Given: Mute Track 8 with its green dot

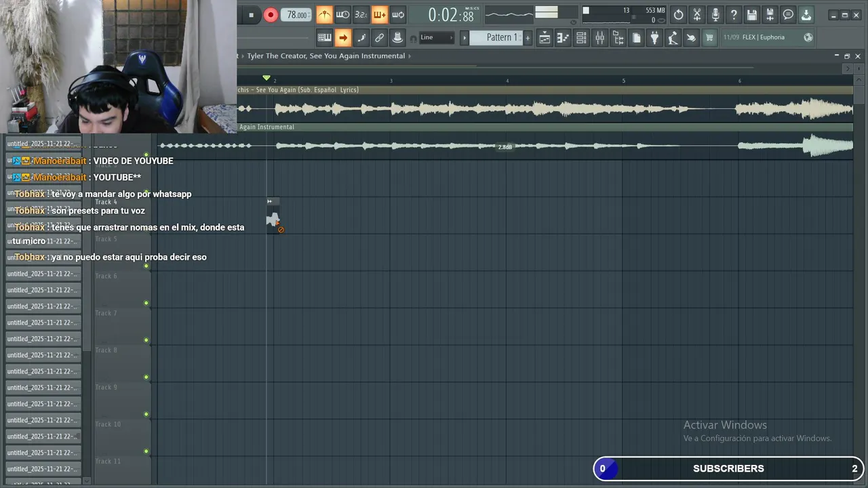Looking at the screenshot, I should (x=146, y=378).
